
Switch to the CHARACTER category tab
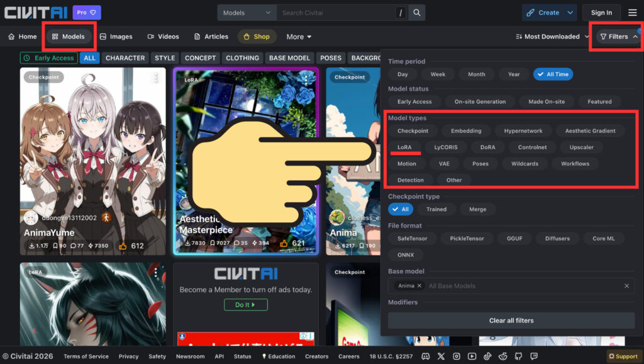(x=125, y=58)
